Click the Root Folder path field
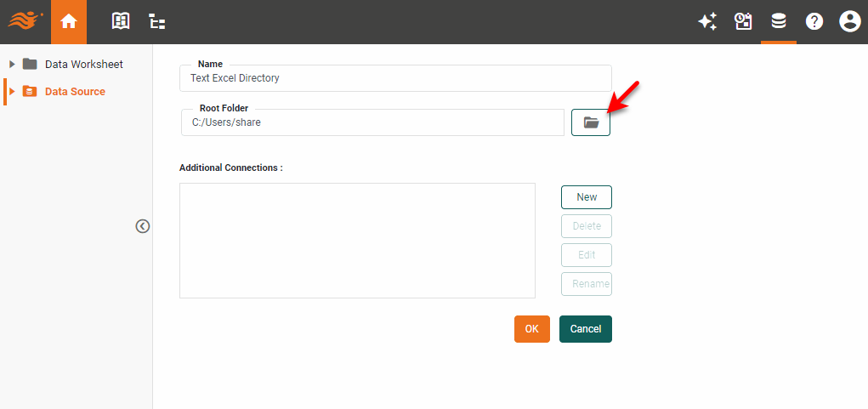 tap(372, 122)
